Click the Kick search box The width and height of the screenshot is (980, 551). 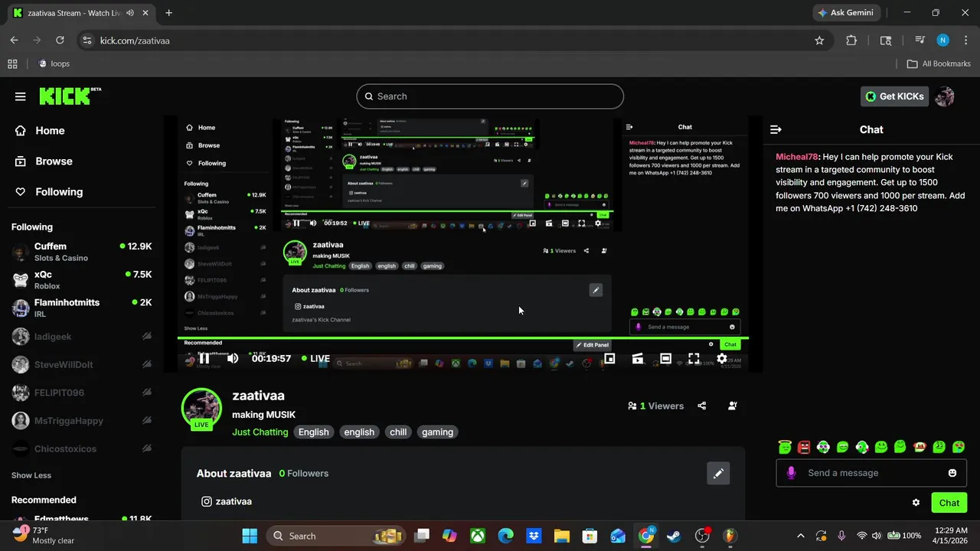point(490,96)
